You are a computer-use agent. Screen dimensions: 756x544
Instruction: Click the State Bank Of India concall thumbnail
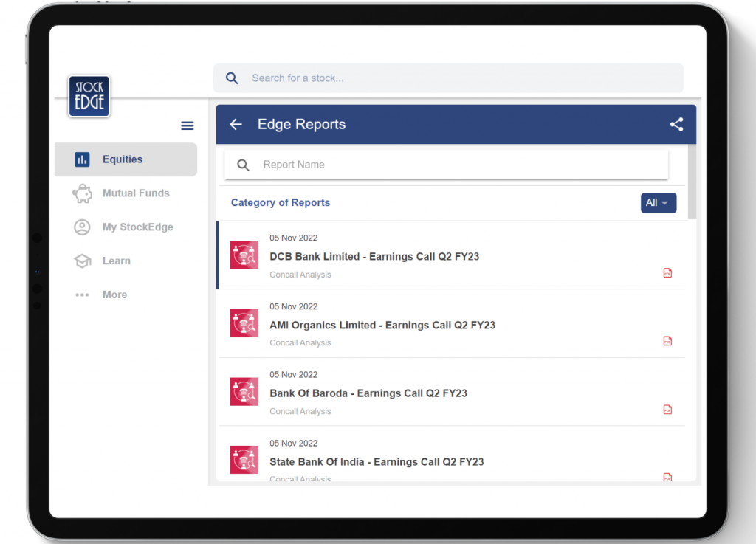[x=244, y=460]
